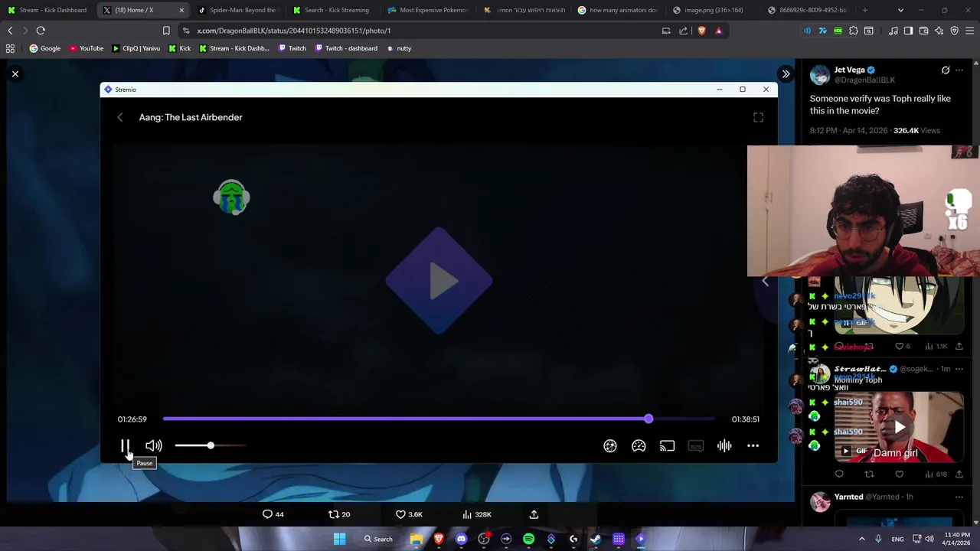Bookmark this page in address bar
The height and width of the screenshot is (551, 980).
[166, 31]
